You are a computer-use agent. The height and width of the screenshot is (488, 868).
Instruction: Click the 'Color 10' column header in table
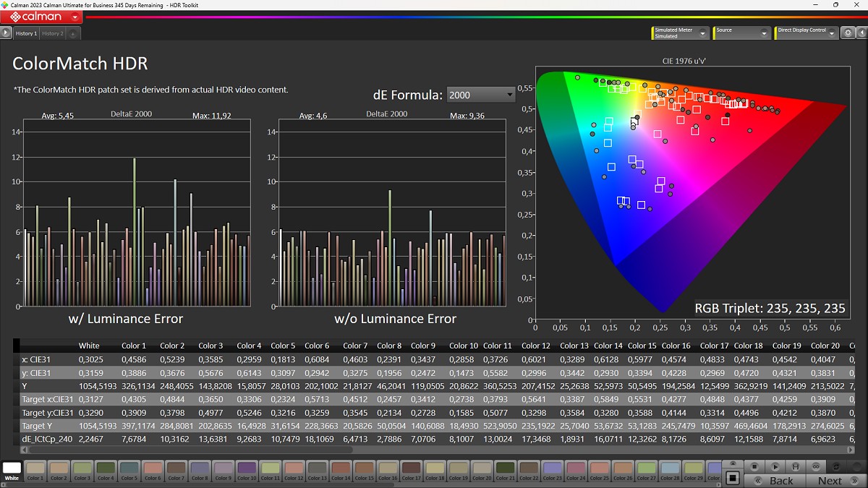[464, 346]
